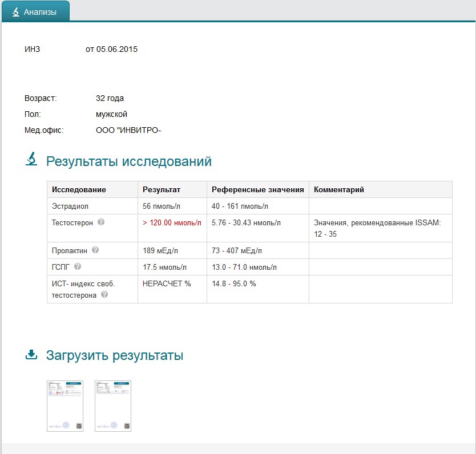Image resolution: width=476 pixels, height=454 pixels.
Task: Click the question mark beside ГСПГ
Action: pyautogui.click(x=78, y=266)
